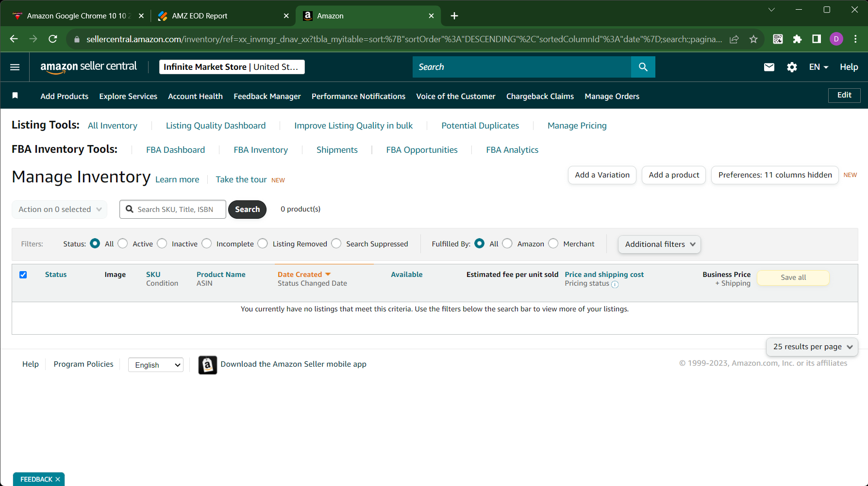Screen dimensions: 868x486
Task: Click the browser back arrow
Action: click(14, 39)
